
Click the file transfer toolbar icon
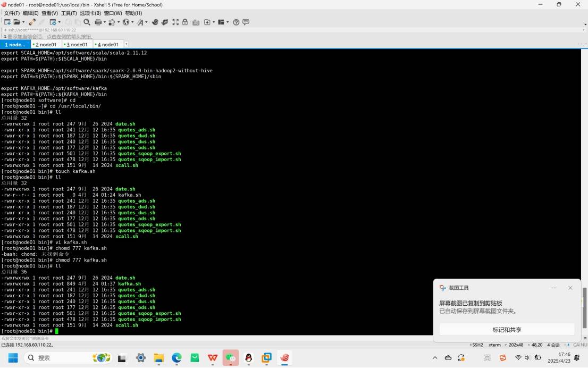click(112, 22)
